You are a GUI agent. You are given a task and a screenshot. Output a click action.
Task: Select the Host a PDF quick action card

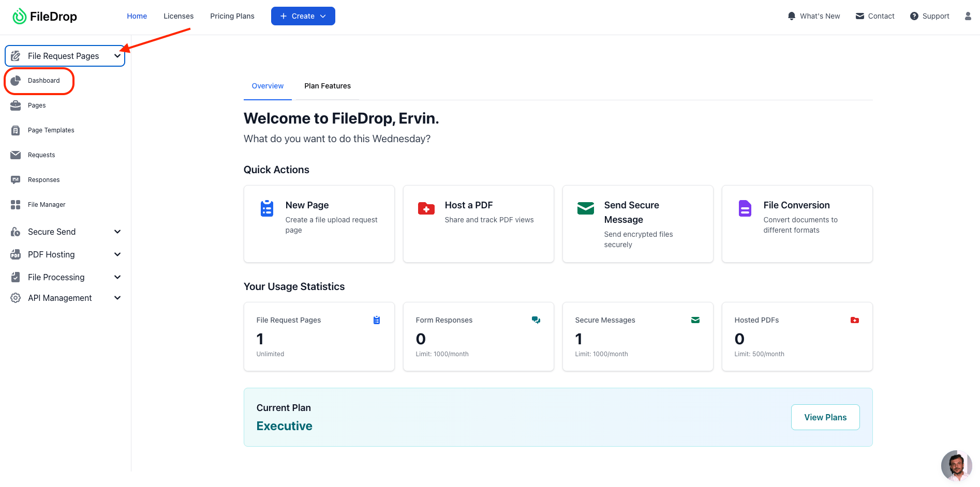(x=478, y=223)
